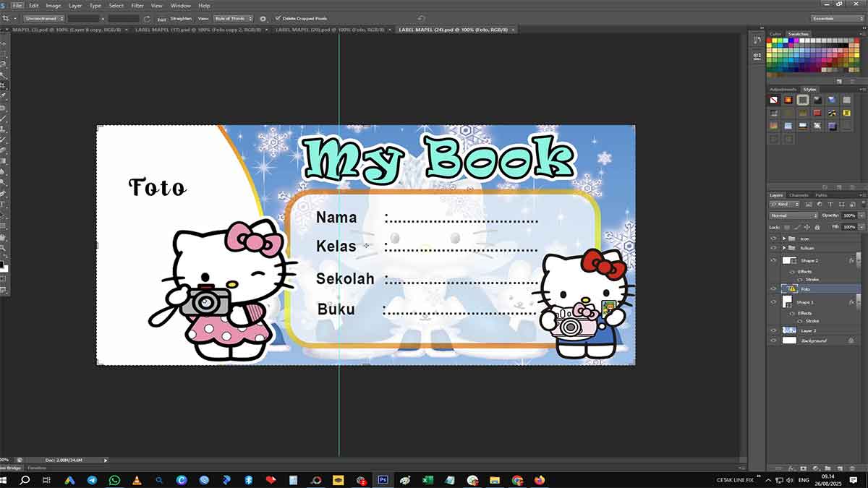Open the File menu
Viewport: 868px width, 488px height.
(17, 5)
